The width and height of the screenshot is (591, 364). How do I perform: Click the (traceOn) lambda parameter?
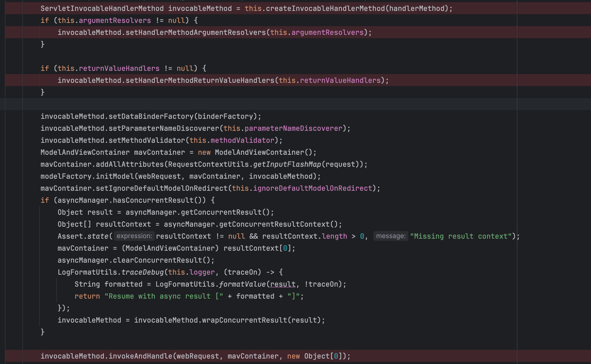click(x=242, y=272)
